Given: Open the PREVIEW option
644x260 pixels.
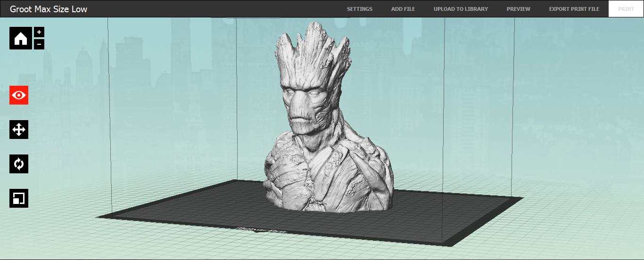Looking at the screenshot, I should coord(519,9).
